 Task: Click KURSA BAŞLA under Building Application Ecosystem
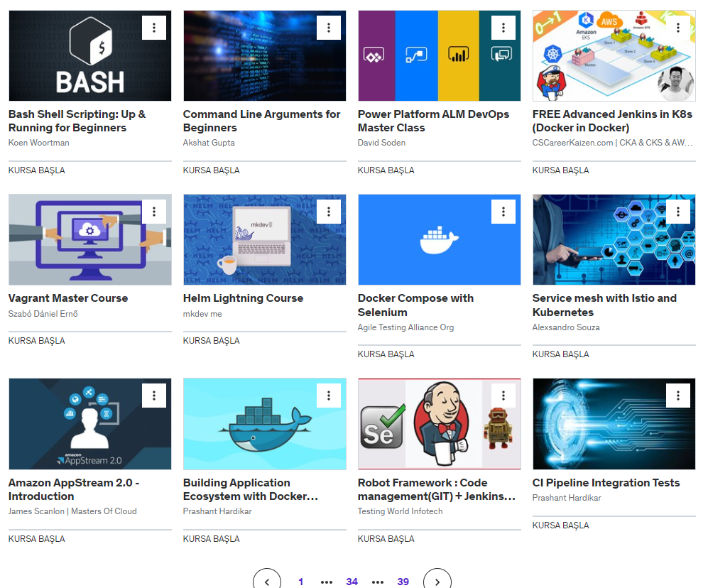tap(212, 539)
